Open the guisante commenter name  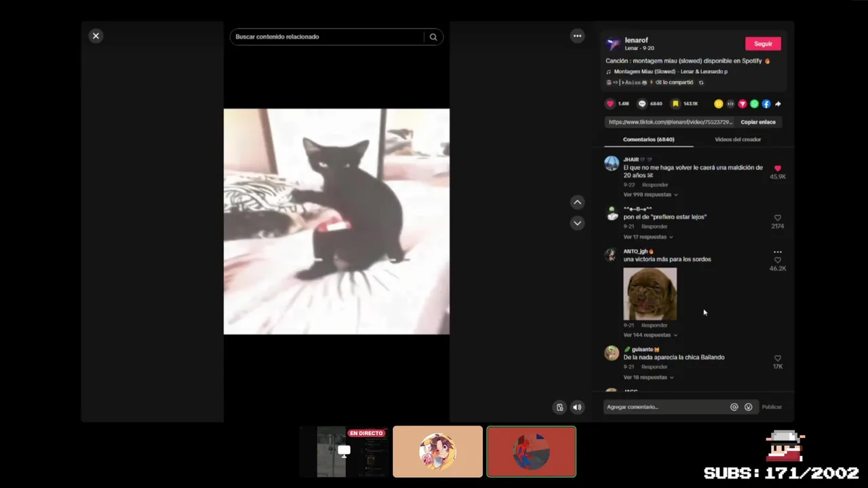coord(642,350)
